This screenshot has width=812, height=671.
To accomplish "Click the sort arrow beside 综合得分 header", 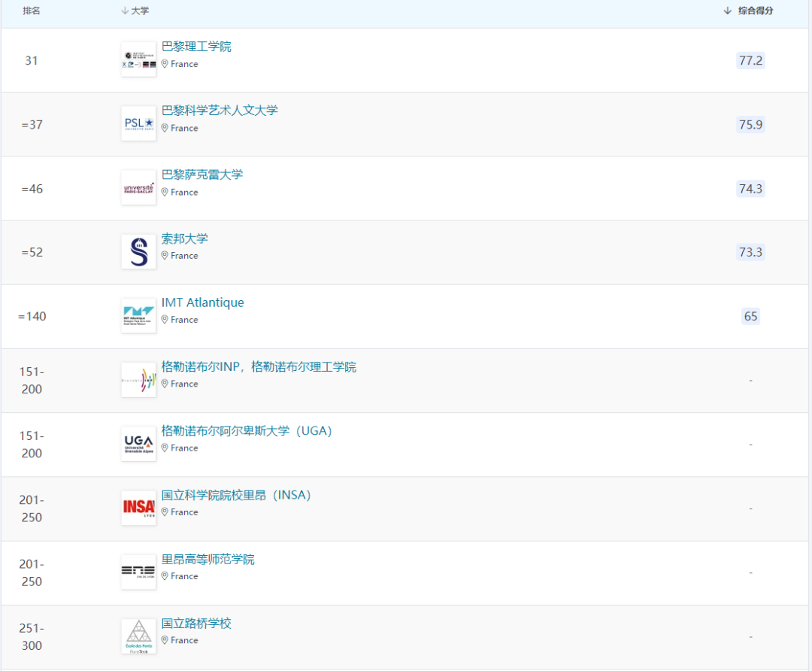I will click(726, 11).
